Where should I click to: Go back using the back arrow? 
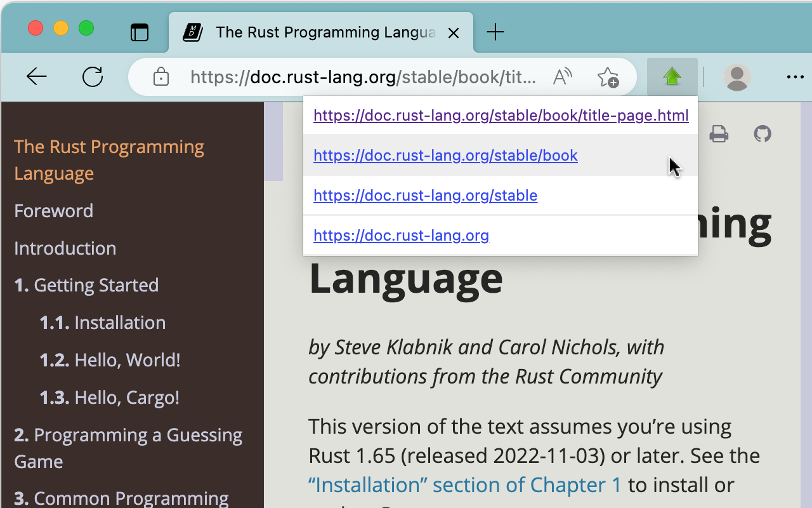point(37,77)
